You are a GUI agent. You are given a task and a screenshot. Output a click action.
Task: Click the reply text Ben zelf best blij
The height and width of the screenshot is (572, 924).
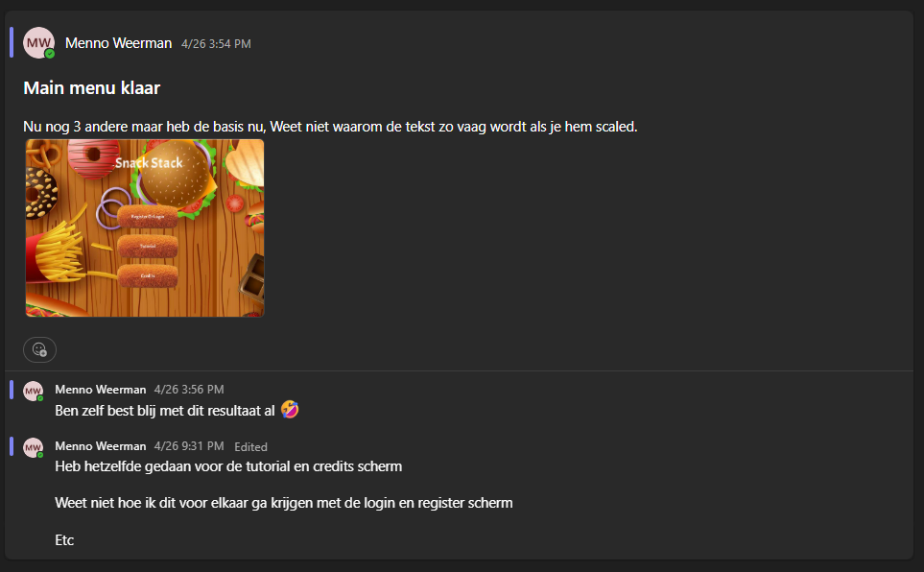165,411
